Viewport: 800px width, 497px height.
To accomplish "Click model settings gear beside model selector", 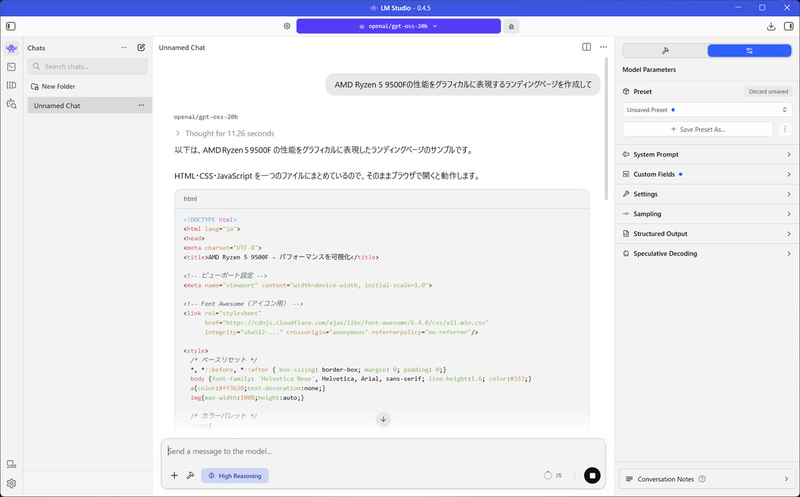I will [287, 26].
